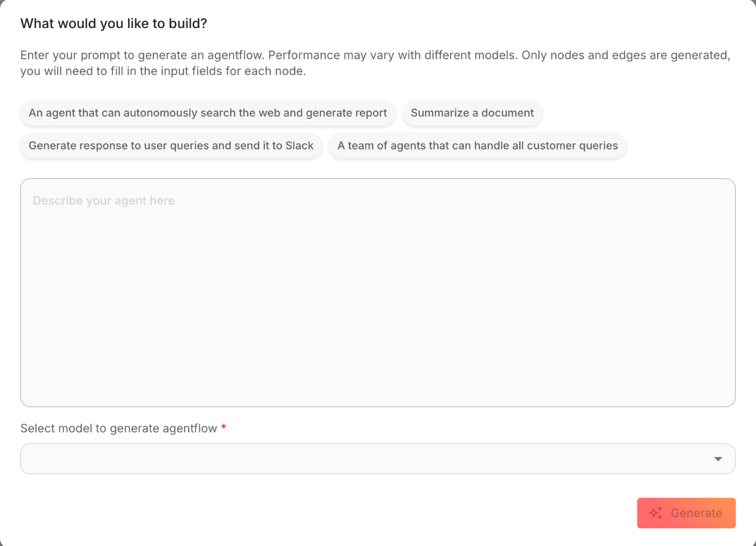Select the 'Summarize a document' suggestion
Image resolution: width=756 pixels, height=546 pixels.
point(472,113)
